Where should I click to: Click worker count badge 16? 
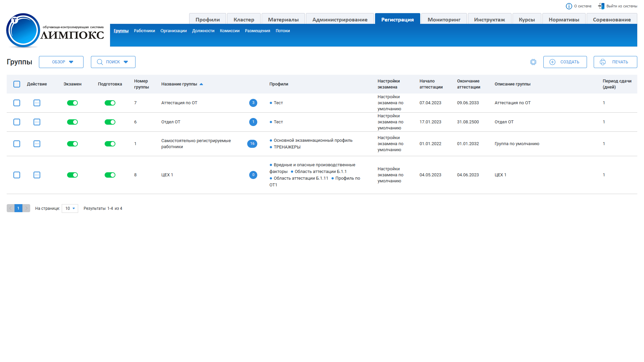(252, 144)
